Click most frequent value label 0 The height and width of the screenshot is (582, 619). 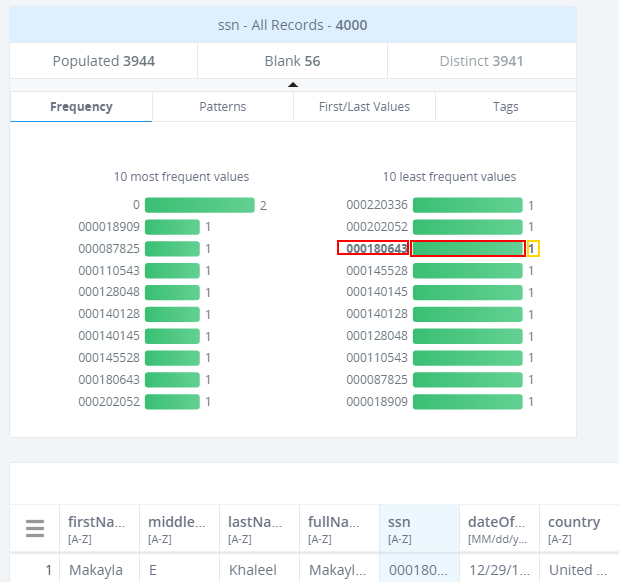click(136, 205)
